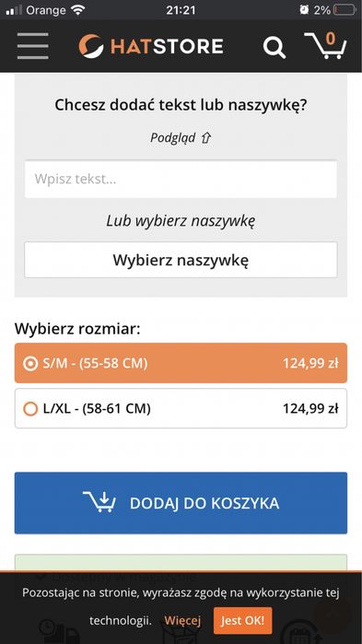This screenshot has width=362, height=644.
Task: Tap the cart item count badge
Action: point(331,39)
